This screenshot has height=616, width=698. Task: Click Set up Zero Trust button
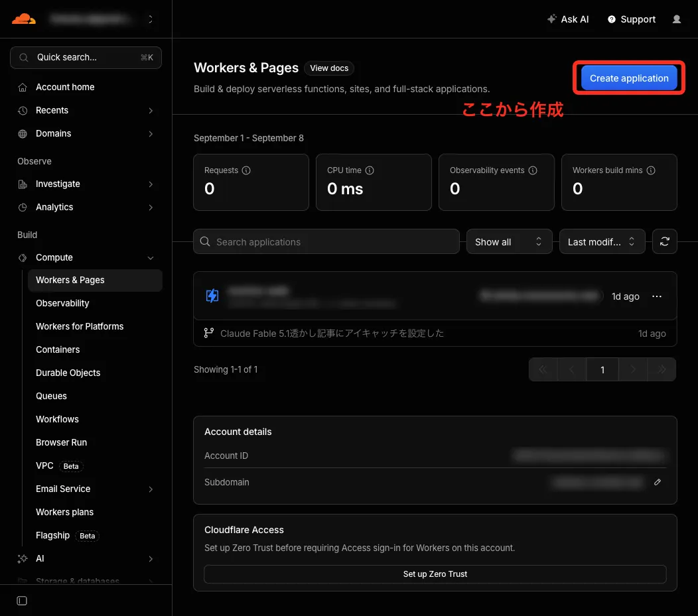[435, 574]
